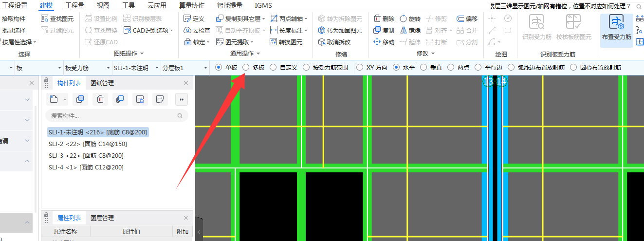Image resolution: width=644 pixels, height=241 pixels.
Task: Run 云检查 cloud check
Action: point(197,30)
